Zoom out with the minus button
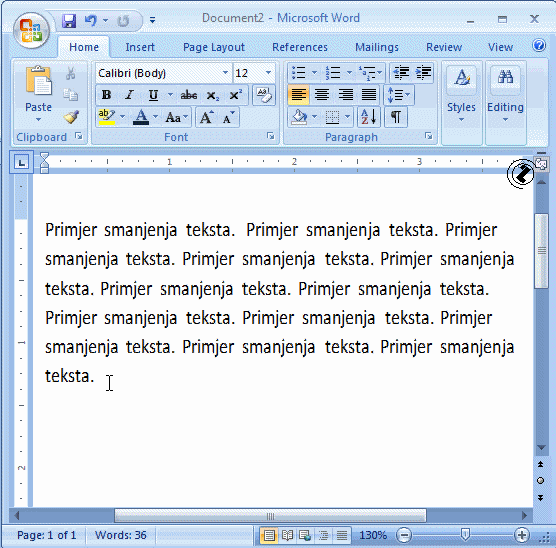556x548 pixels. click(x=404, y=535)
